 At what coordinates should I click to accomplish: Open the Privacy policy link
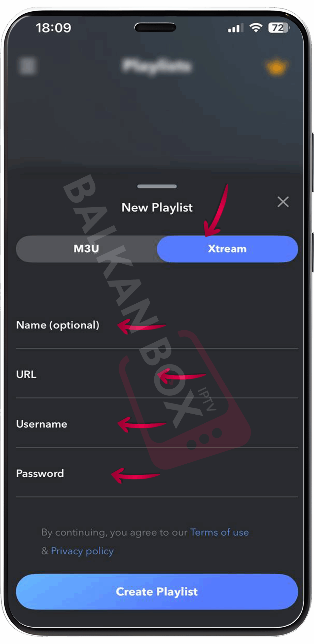coord(82,551)
